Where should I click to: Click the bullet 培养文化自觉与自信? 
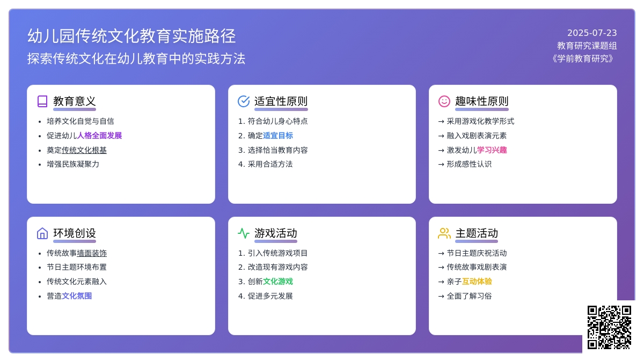(80, 121)
